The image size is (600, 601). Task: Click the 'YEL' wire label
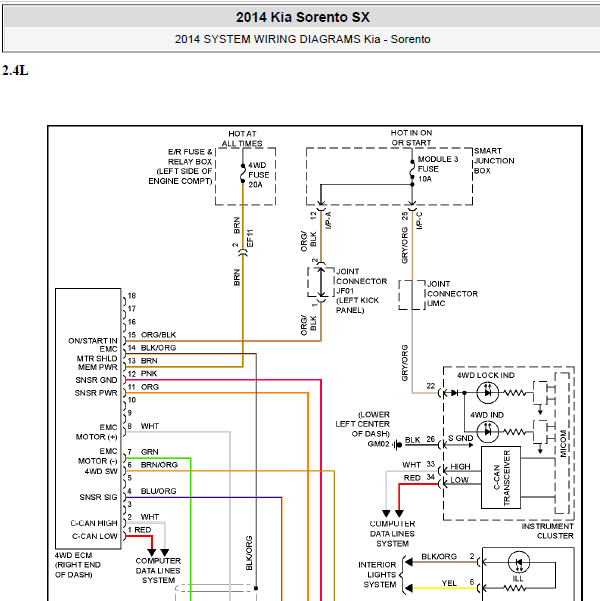pyautogui.click(x=449, y=583)
